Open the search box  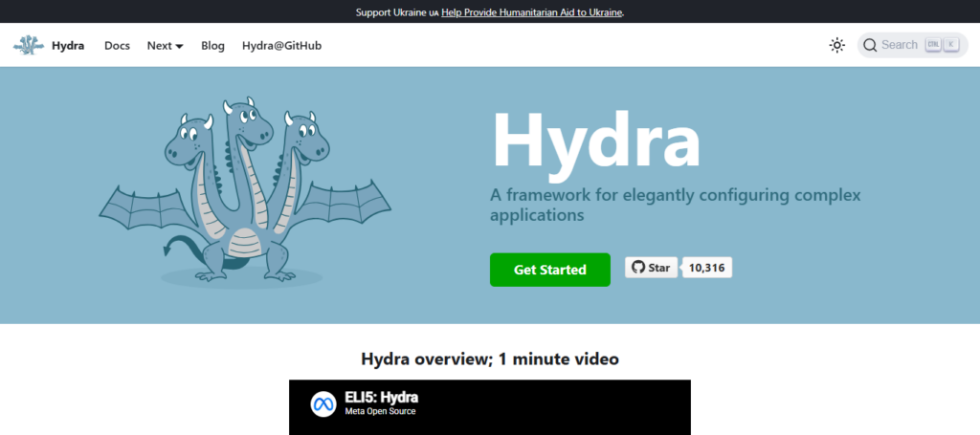912,45
